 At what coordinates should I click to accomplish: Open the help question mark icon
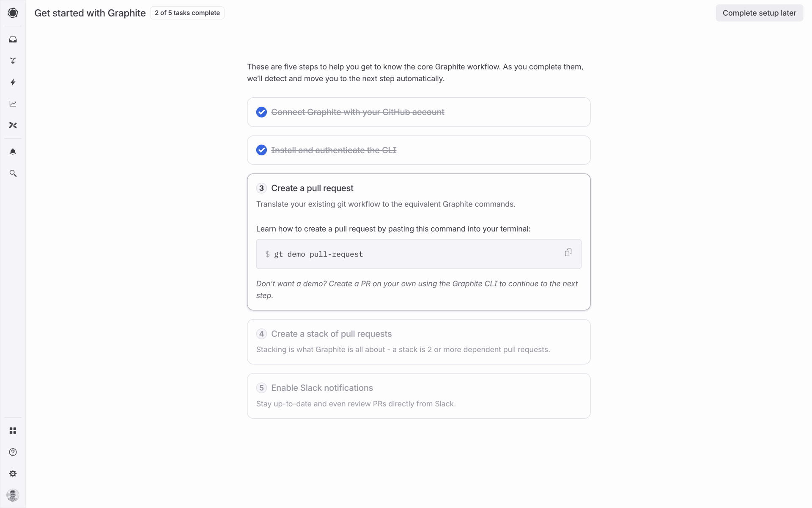click(x=13, y=452)
